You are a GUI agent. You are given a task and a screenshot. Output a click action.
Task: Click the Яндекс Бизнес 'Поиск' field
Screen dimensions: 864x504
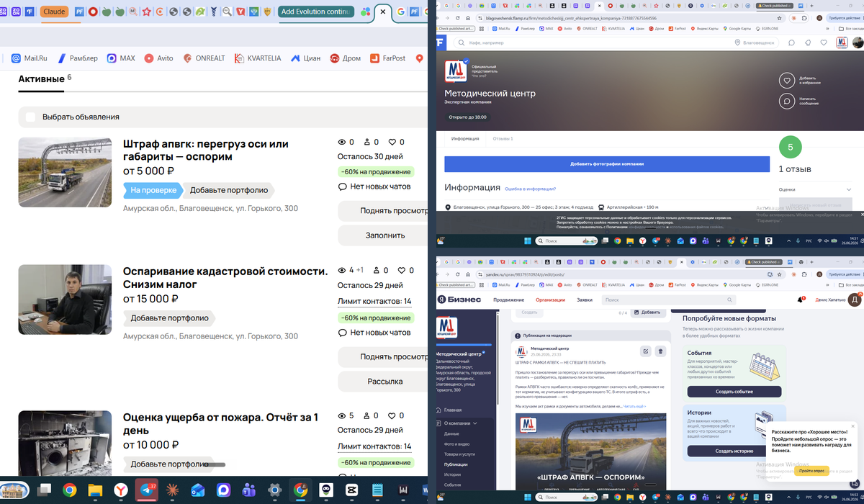pyautogui.click(x=669, y=300)
